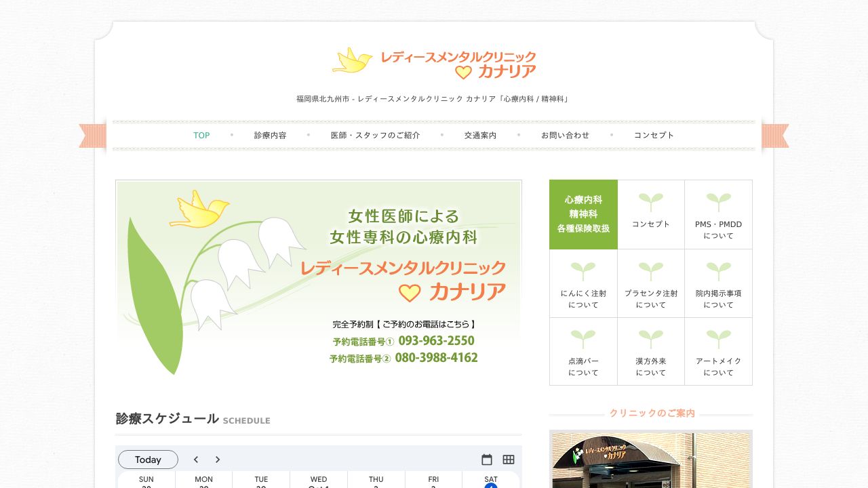
Task: Open the 漢方外来 sprout icon tile
Action: [651, 351]
